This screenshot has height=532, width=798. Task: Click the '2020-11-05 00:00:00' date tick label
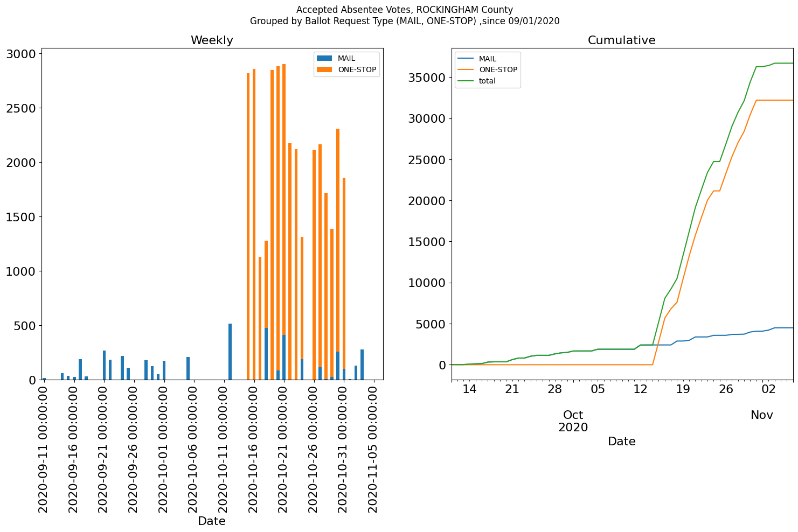(x=373, y=449)
